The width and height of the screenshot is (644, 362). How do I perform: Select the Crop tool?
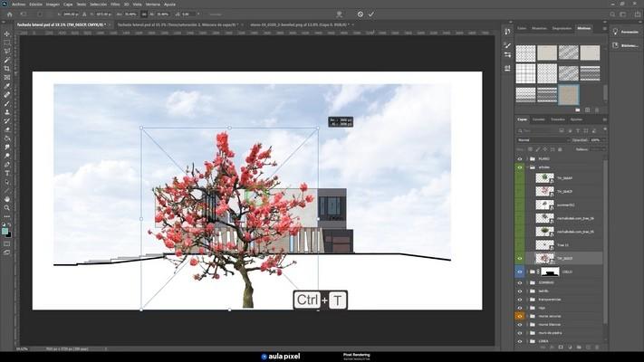(x=7, y=69)
